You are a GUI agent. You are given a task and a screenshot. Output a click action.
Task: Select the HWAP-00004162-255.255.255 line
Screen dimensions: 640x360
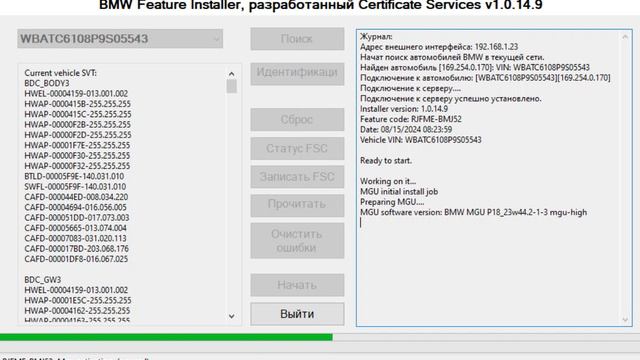[x=77, y=311]
